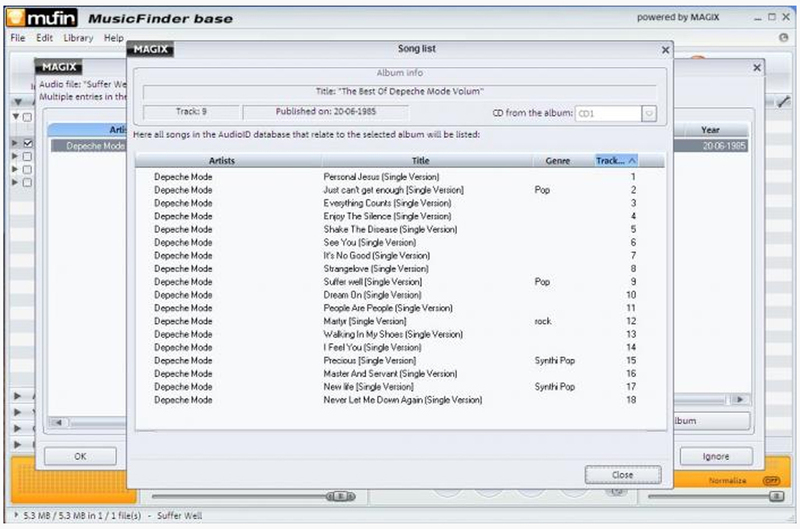Click the Year column header in background

coord(710,130)
